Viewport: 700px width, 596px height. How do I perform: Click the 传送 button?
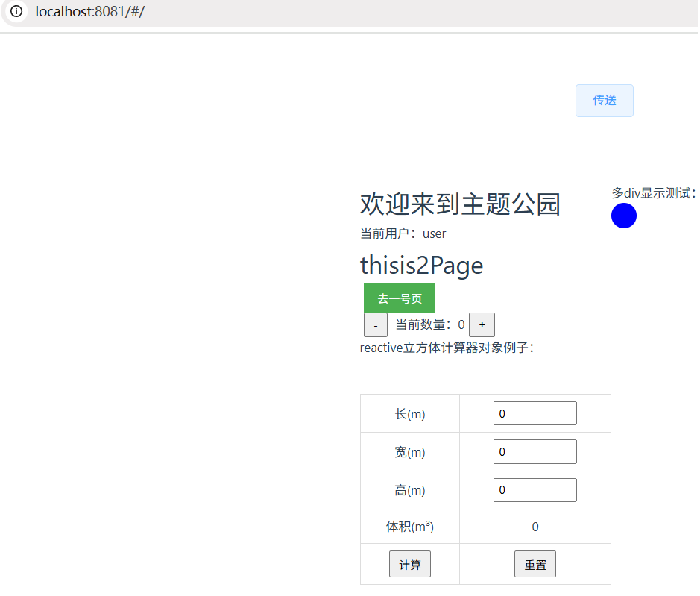(604, 101)
